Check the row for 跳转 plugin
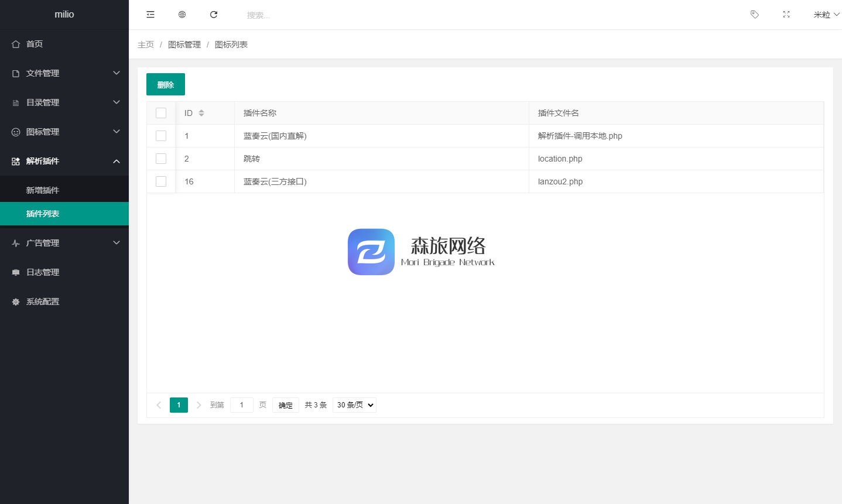 161,159
